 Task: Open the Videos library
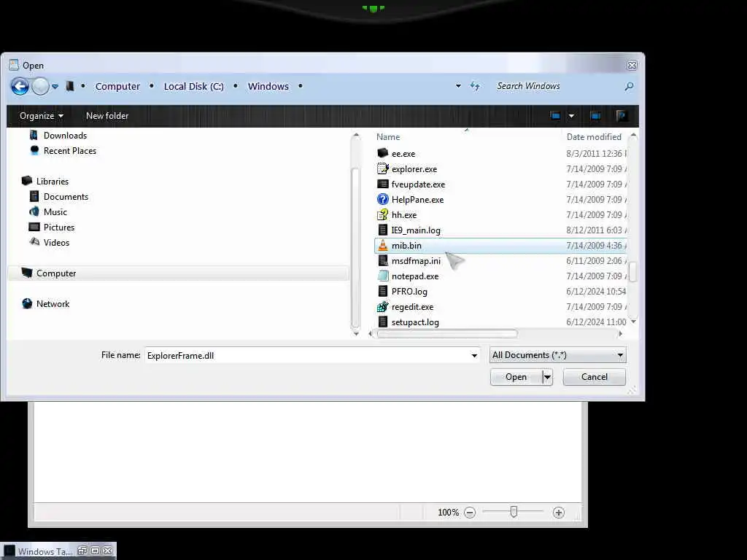(x=57, y=242)
